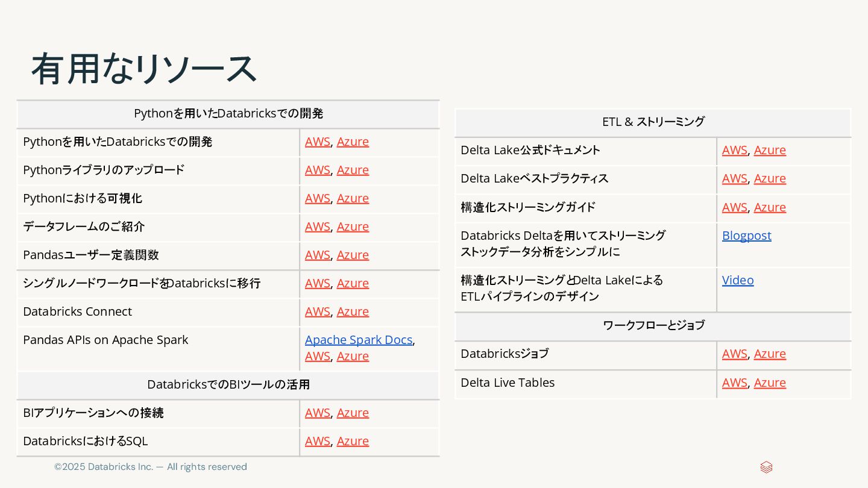Open AWS link for Delta Lakeベストプラクティス
868x488 pixels.
(735, 178)
